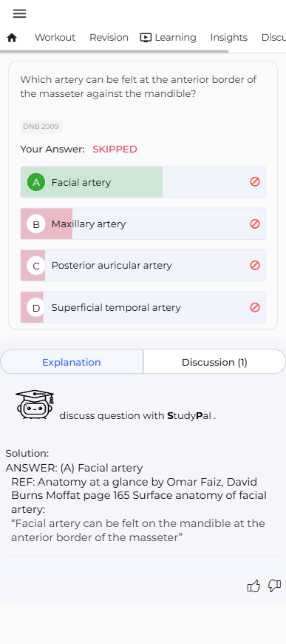The width and height of the screenshot is (286, 644).
Task: Switch to the Explanation tab
Action: [72, 362]
